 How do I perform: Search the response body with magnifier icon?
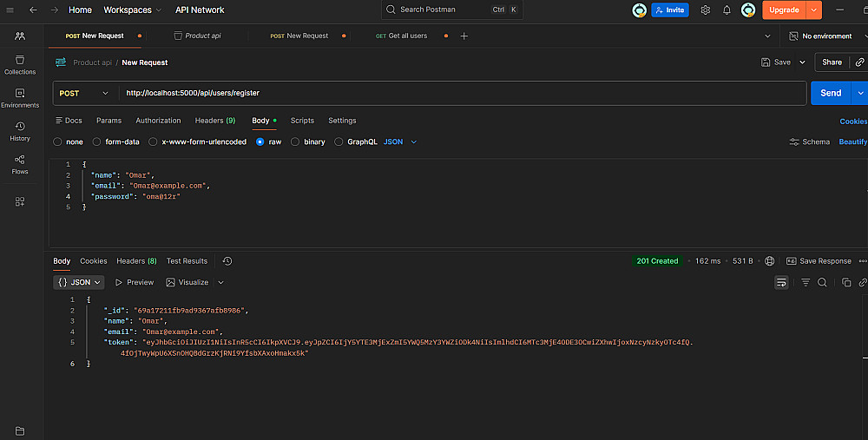click(822, 283)
